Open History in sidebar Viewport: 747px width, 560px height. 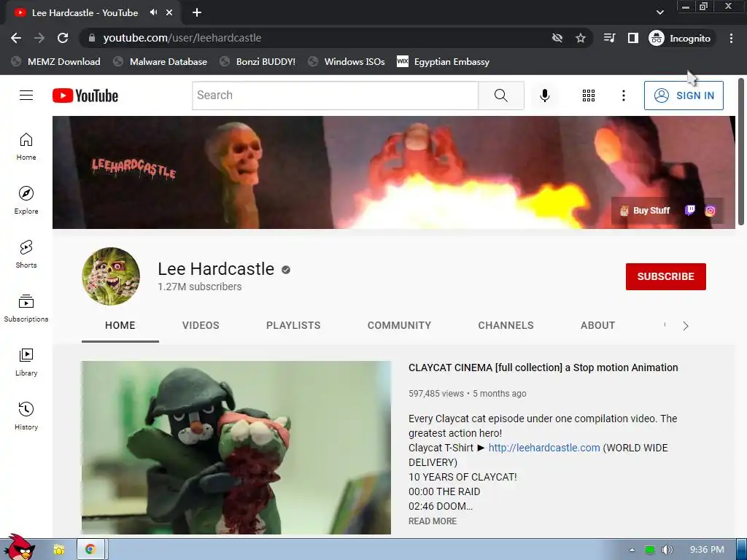(x=26, y=416)
